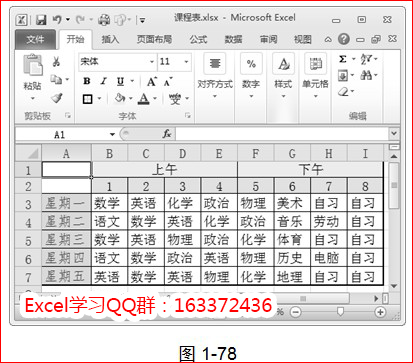Open the 单元格 cells group
Viewport: 413px width, 363px height.
coord(315,75)
